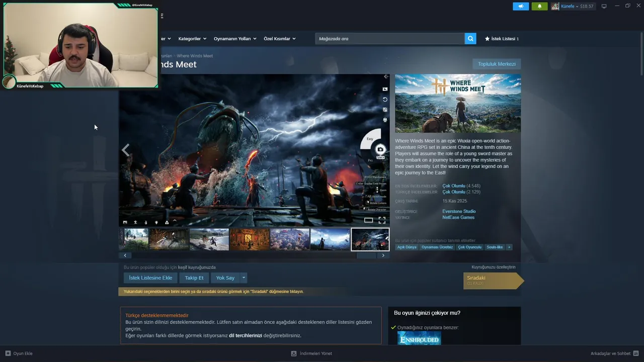The image size is (644, 362).
Task: Select the red temple hall thumbnail
Action: click(250, 239)
